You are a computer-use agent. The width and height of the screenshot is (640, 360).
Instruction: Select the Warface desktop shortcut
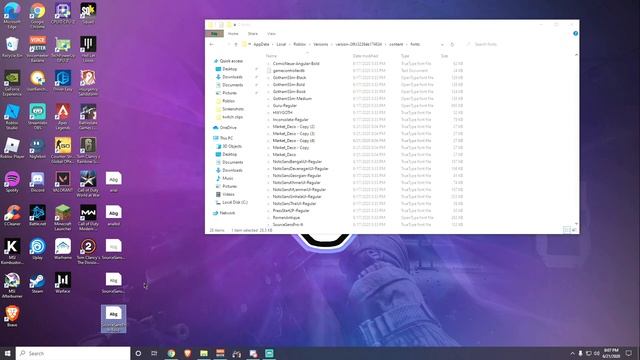[62, 283]
